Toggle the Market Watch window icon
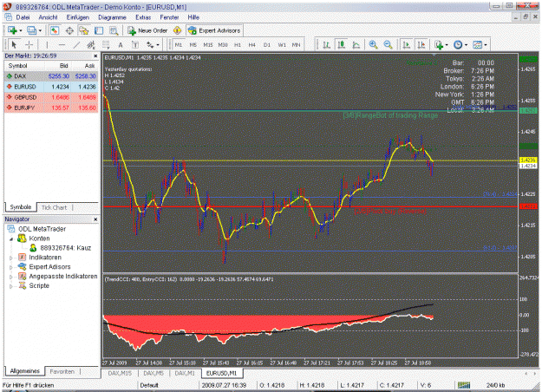542x392 pixels. [55, 30]
